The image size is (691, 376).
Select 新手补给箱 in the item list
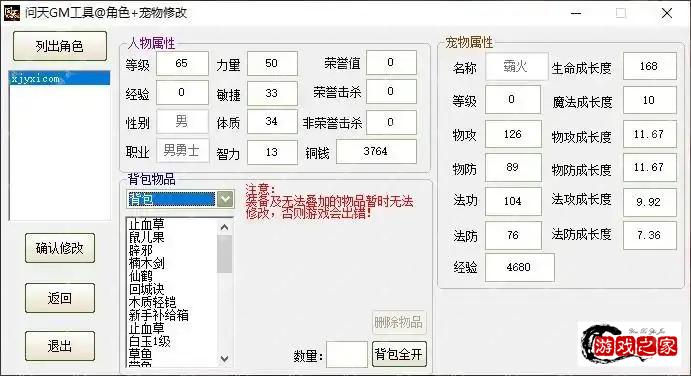coord(158,315)
